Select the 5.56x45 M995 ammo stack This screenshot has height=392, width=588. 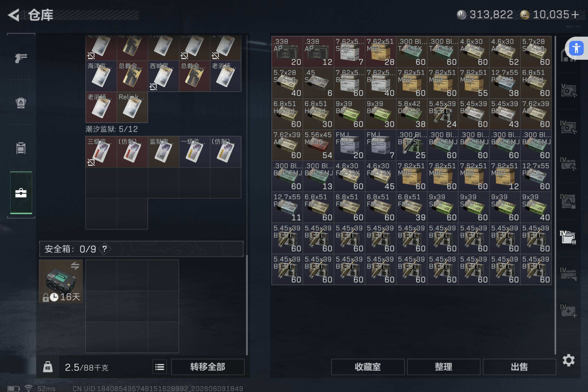318,145
